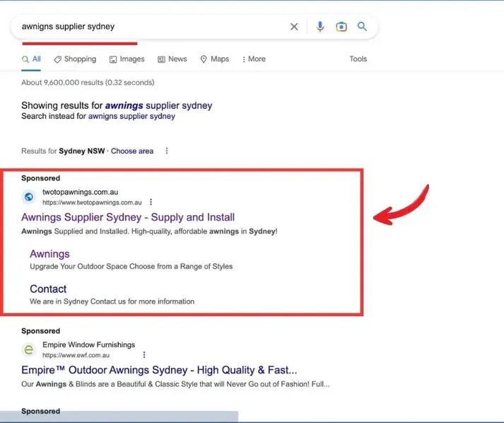The height and width of the screenshot is (423, 504).
Task: Clear the search box with the X icon
Action: [x=294, y=27]
